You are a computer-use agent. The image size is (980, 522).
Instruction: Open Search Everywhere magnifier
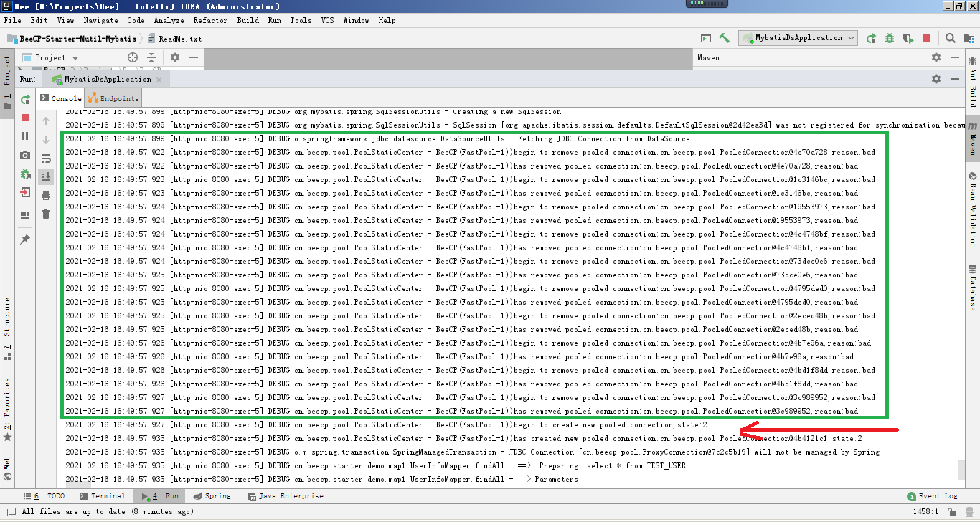click(951, 38)
